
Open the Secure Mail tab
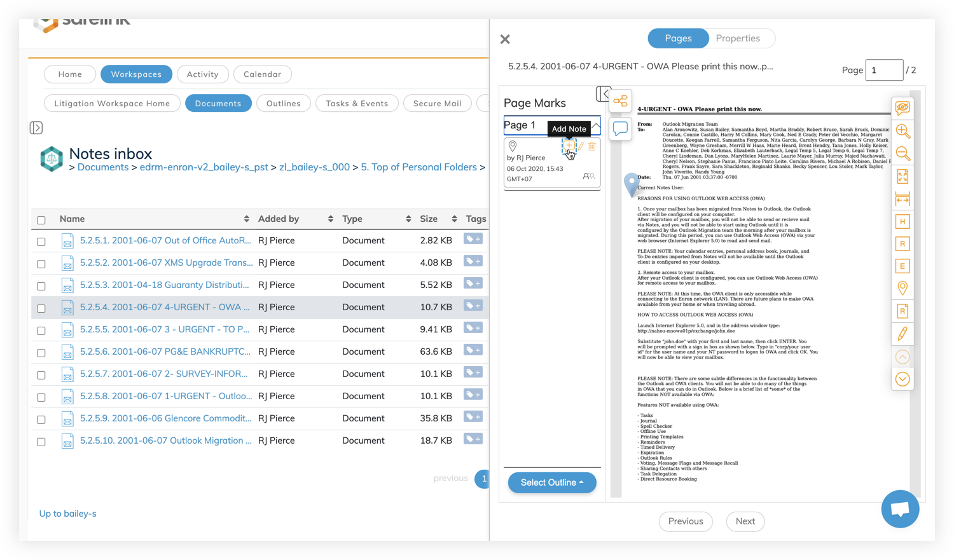(x=438, y=104)
